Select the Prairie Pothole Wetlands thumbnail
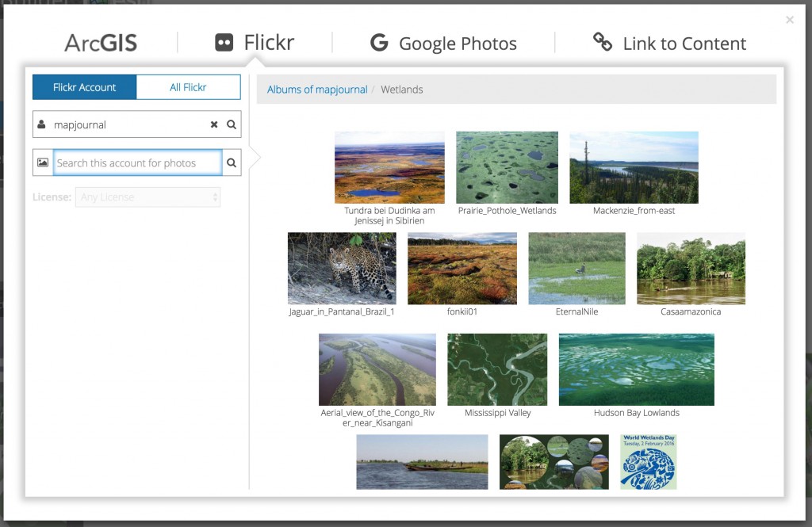This screenshot has height=527, width=812. pyautogui.click(x=507, y=167)
